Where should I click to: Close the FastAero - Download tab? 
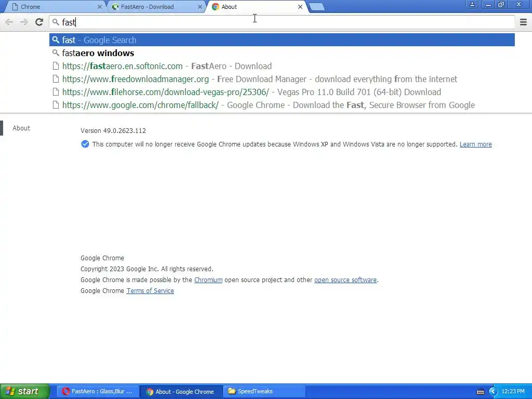(x=200, y=7)
